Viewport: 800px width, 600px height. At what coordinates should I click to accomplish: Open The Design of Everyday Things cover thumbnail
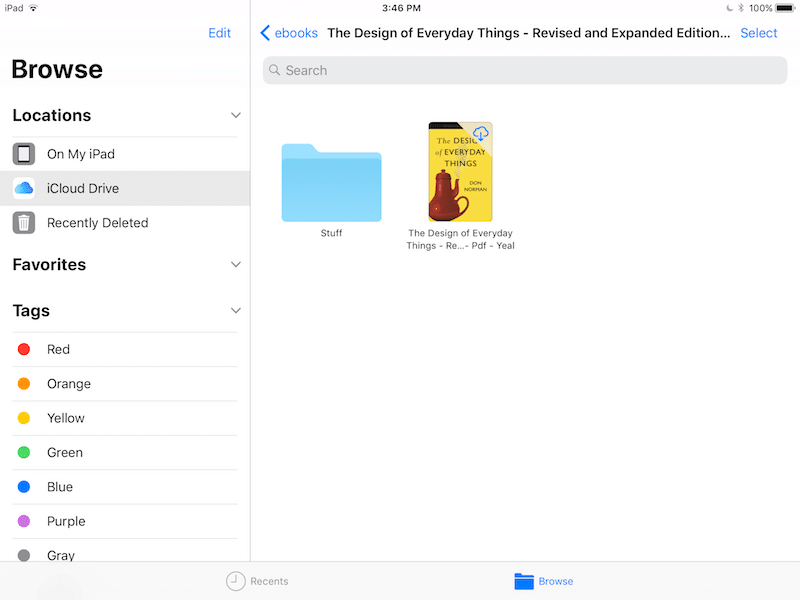point(460,171)
